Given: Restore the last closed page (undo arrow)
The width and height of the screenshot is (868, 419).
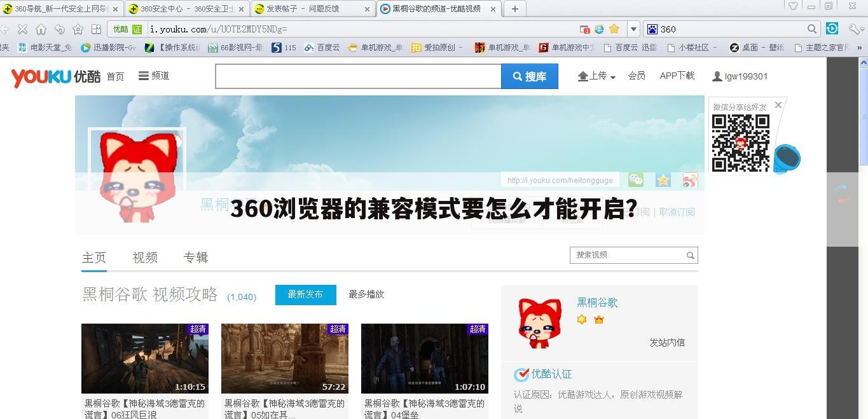Looking at the screenshot, I should tap(60, 29).
